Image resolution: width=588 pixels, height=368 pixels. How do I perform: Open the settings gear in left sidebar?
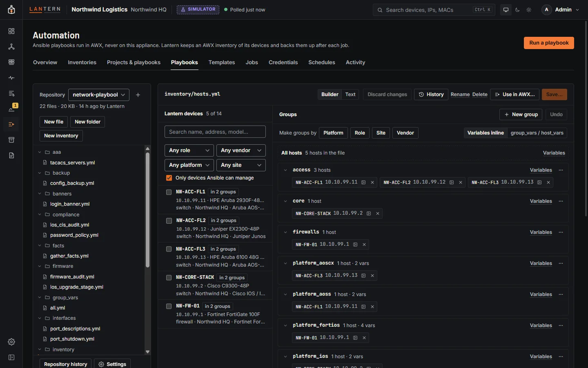tap(11, 342)
